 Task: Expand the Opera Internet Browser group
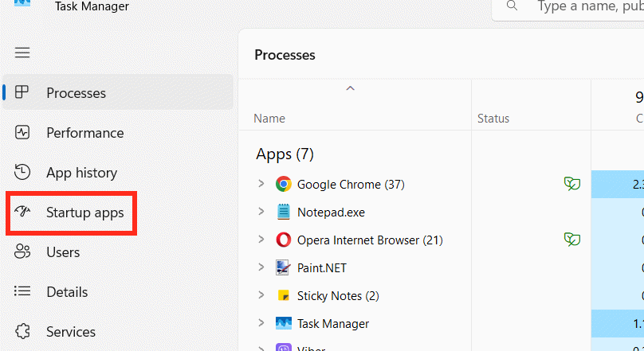(261, 239)
